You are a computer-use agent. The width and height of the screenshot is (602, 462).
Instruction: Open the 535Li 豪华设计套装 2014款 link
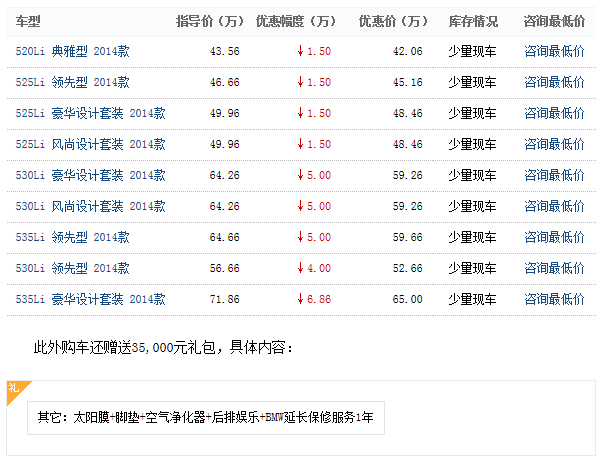point(90,299)
